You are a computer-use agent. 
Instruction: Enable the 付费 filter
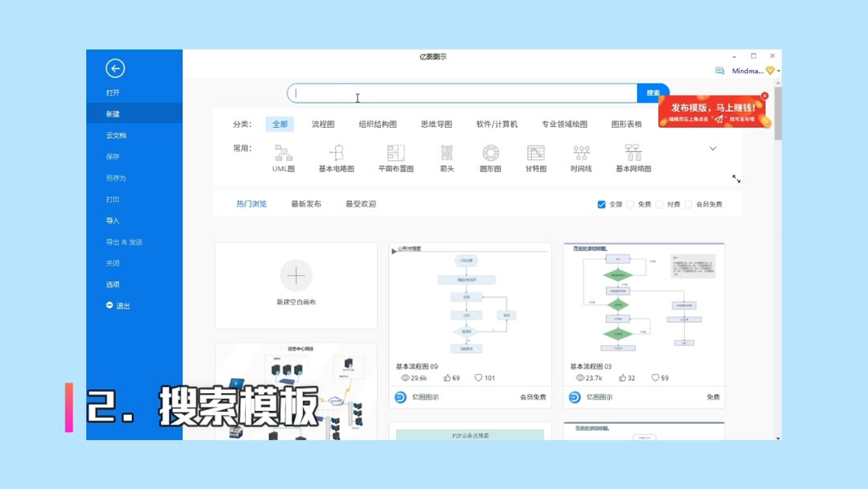tap(659, 204)
